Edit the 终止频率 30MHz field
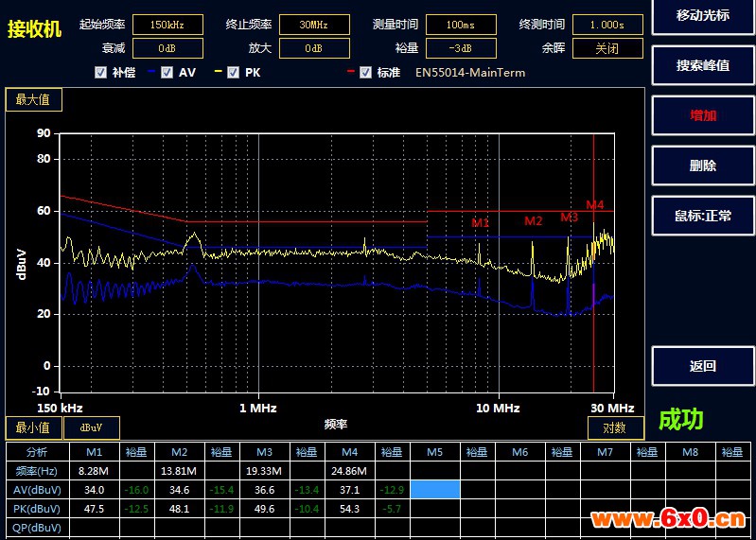Screen dimensions: 756x540 314,25
